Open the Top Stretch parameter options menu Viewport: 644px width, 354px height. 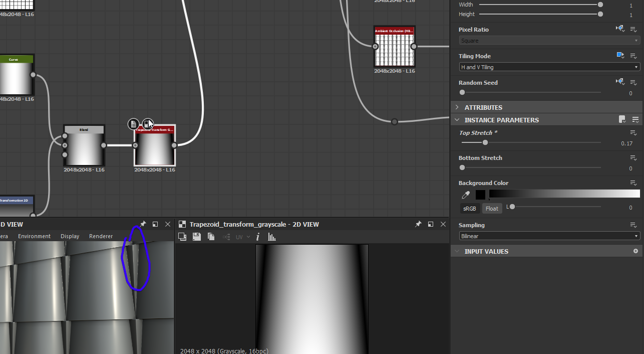pyautogui.click(x=633, y=133)
